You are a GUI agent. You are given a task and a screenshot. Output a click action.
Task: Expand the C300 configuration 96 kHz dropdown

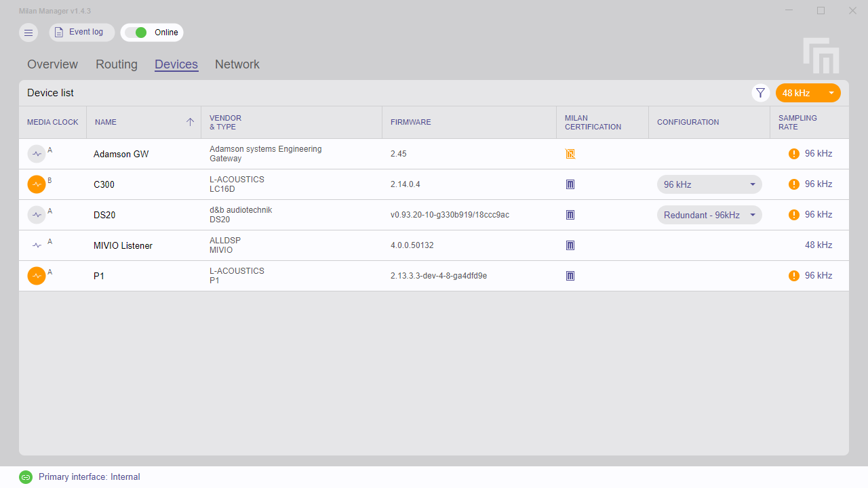pyautogui.click(x=709, y=184)
